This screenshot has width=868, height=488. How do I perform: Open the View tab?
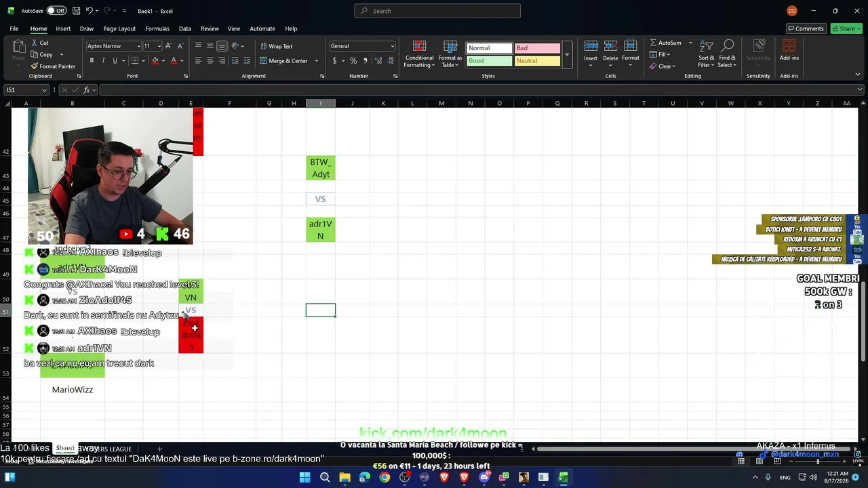pyautogui.click(x=234, y=28)
